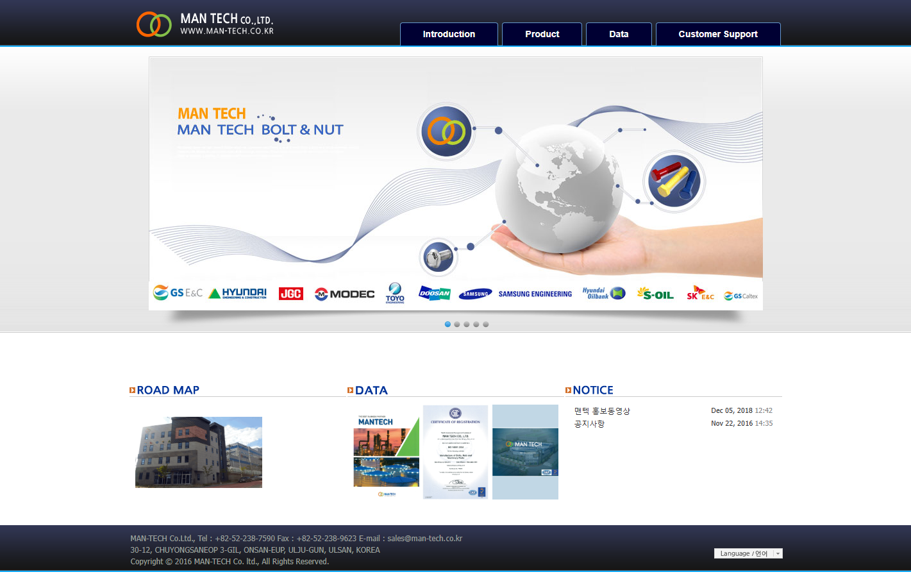
Task: Click the Nov 22, 2016 notice date
Action: (x=731, y=423)
